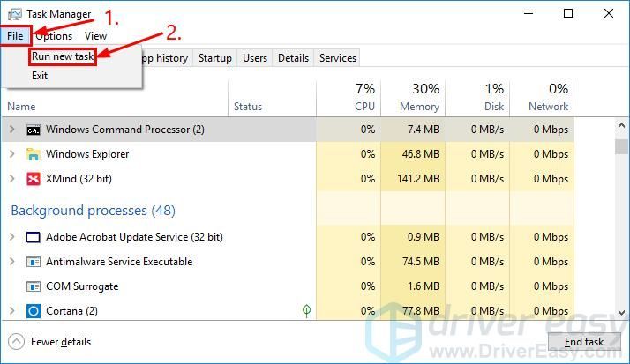
Task: Choose Run new task from File menu
Action: (x=63, y=56)
